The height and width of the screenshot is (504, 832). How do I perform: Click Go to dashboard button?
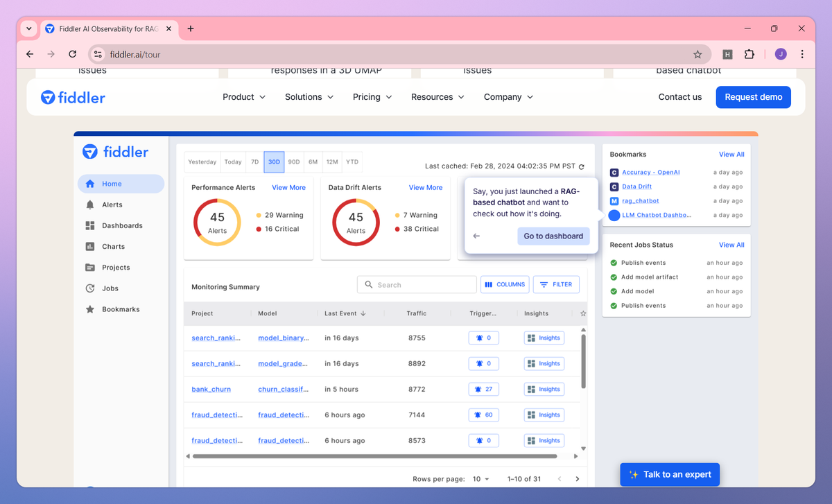pyautogui.click(x=553, y=236)
